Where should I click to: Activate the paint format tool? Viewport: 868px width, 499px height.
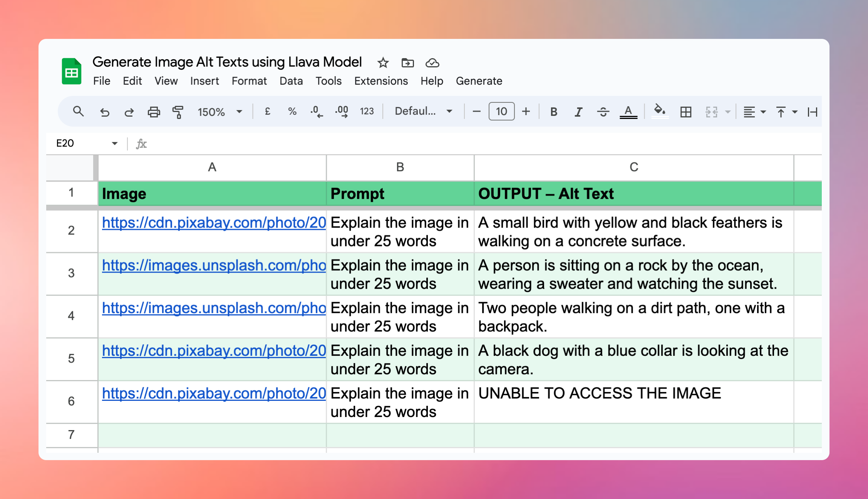(178, 112)
